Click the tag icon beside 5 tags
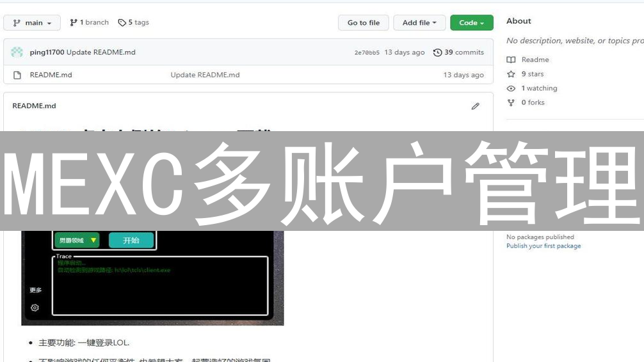The image size is (644, 362). click(x=122, y=22)
